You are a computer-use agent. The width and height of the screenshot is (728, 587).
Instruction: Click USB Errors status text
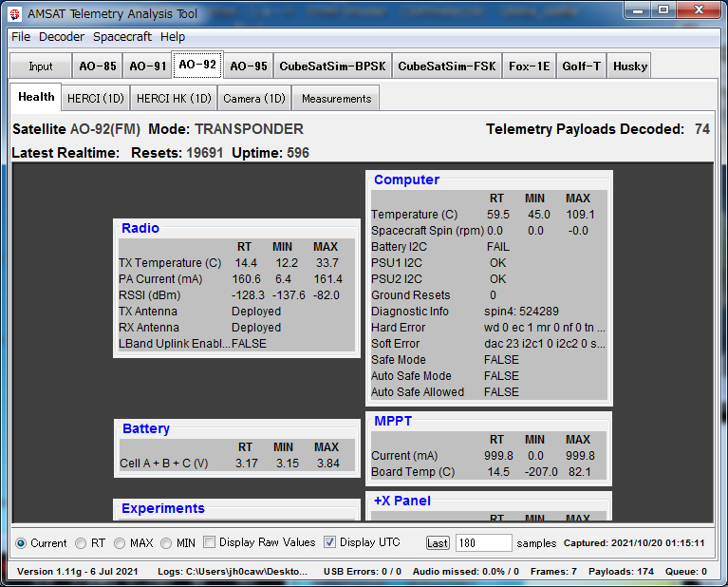[363, 571]
